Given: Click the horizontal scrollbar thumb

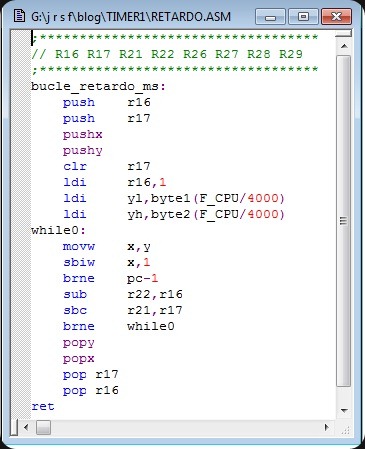Looking at the screenshot, I should 43,427.
